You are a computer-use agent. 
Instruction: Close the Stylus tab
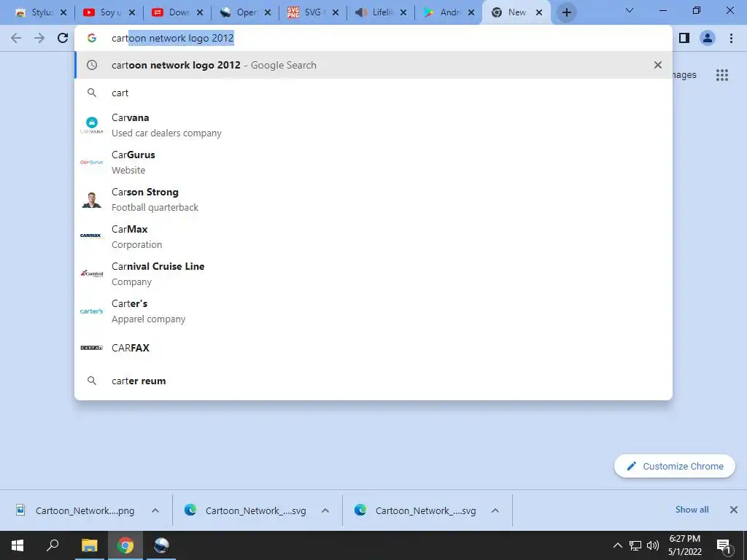click(63, 13)
